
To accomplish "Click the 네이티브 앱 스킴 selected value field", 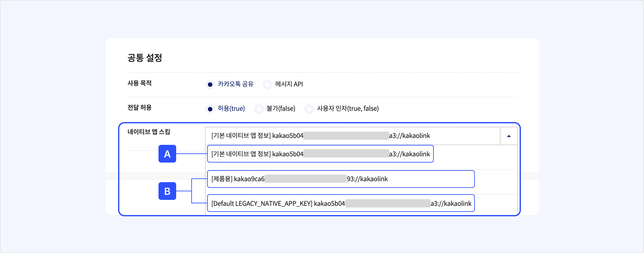I will pos(352,136).
